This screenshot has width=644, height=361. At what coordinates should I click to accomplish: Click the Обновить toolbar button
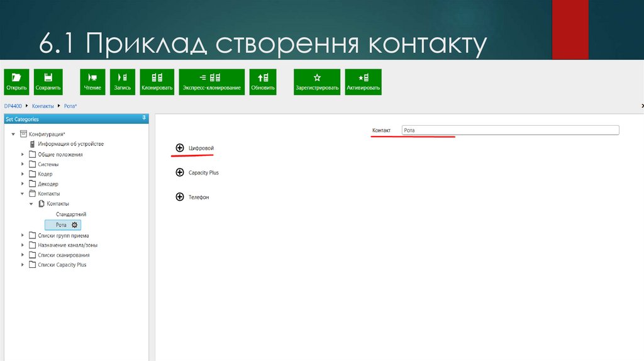(x=263, y=82)
